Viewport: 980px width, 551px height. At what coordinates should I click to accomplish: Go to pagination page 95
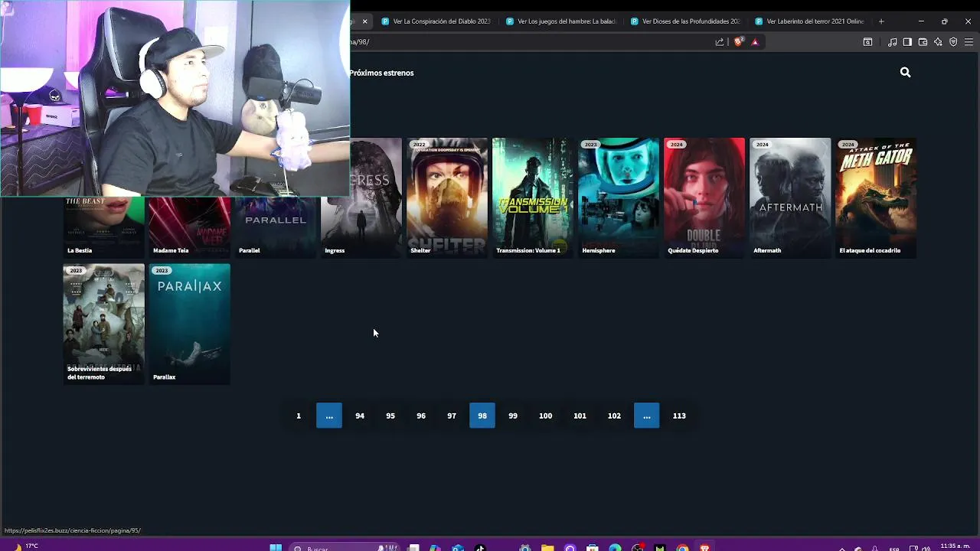pyautogui.click(x=390, y=416)
